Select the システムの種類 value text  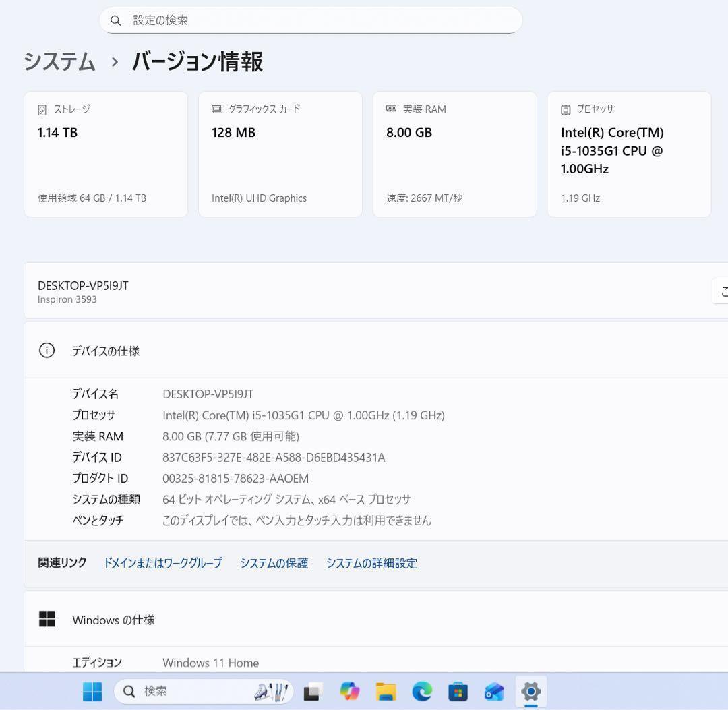(x=286, y=499)
